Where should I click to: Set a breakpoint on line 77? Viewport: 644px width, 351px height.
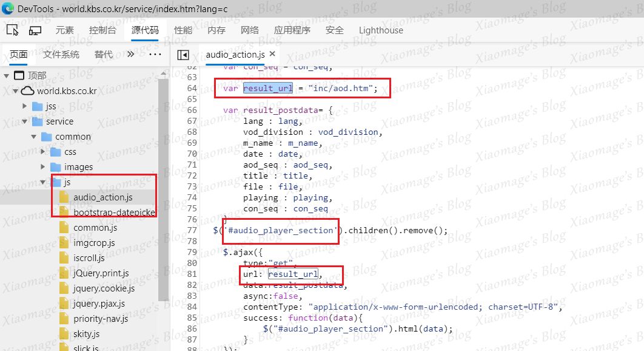[x=192, y=231]
